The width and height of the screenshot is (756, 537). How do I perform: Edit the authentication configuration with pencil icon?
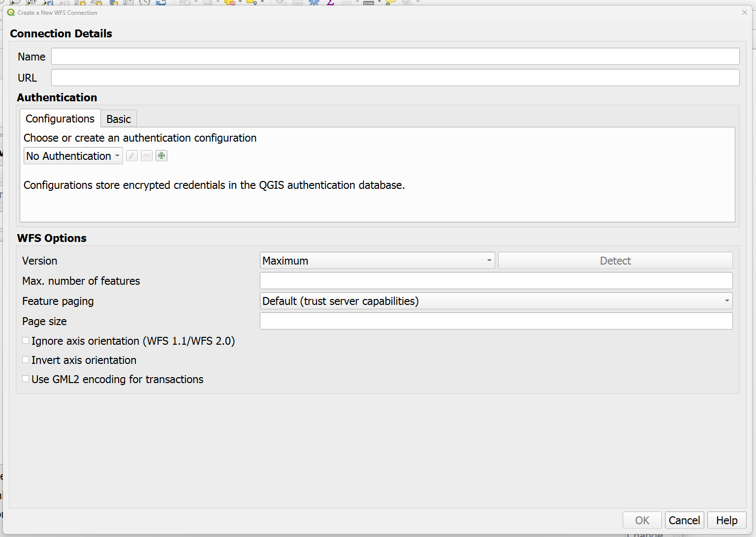tap(131, 156)
